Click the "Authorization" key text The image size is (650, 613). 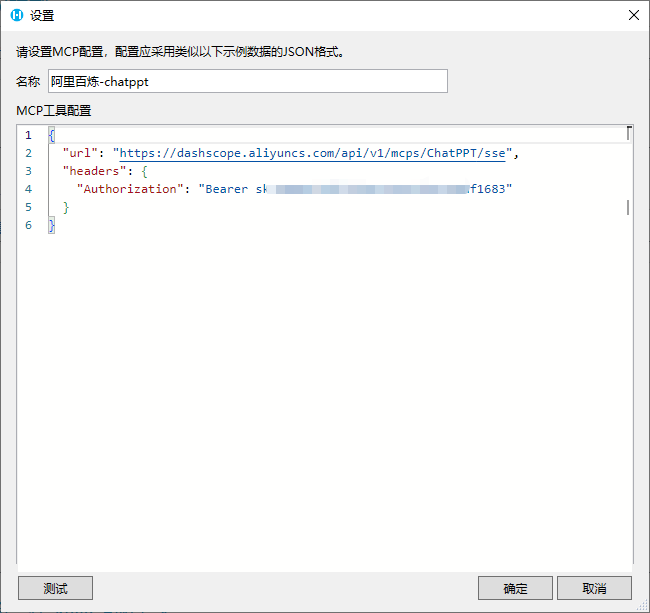(x=130, y=189)
